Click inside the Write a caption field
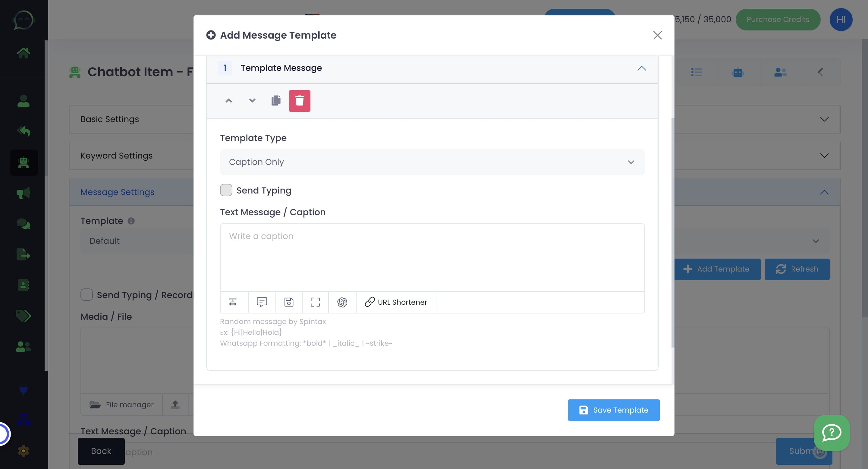868x469 pixels. click(432, 256)
